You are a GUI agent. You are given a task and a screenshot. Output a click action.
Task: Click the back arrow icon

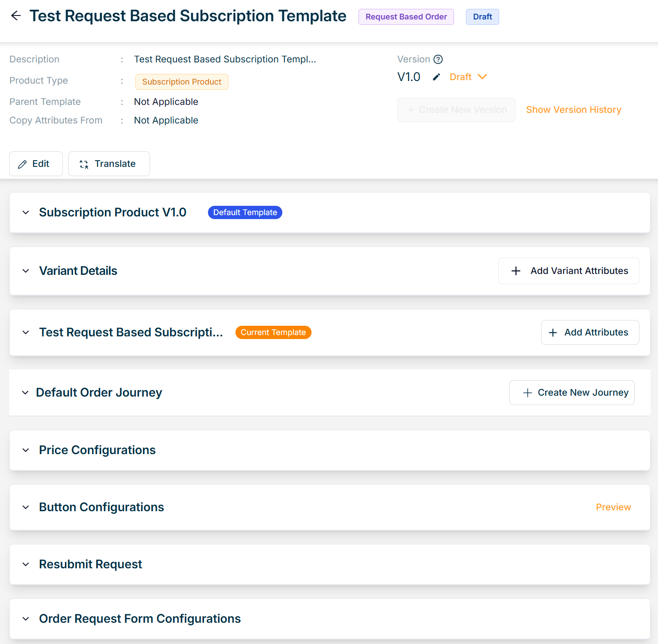click(16, 16)
